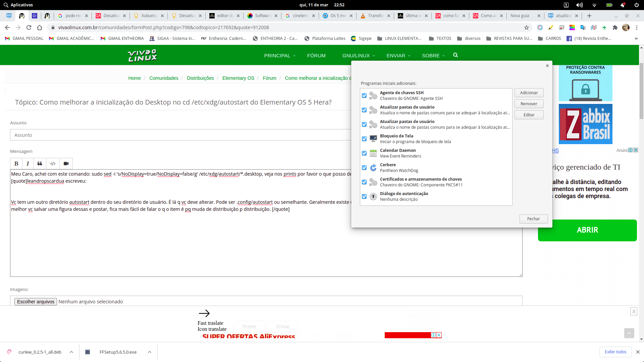This screenshot has width=644, height=362.
Task: Click the Italic formatting icon
Action: 28,164
